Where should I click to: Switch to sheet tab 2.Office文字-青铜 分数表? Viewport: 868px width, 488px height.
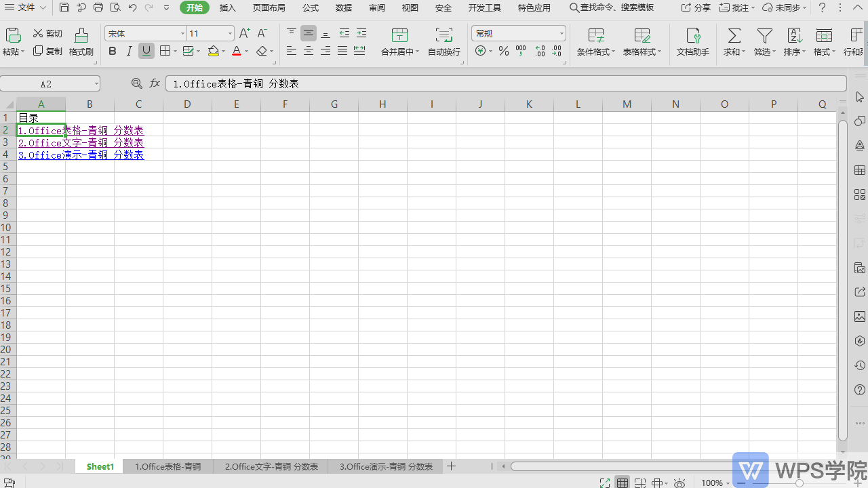(x=271, y=466)
